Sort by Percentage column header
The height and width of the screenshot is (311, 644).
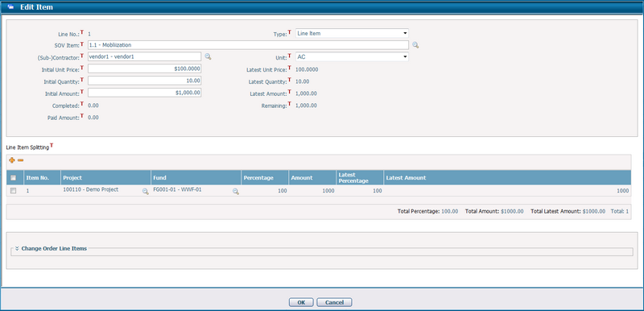pos(265,178)
